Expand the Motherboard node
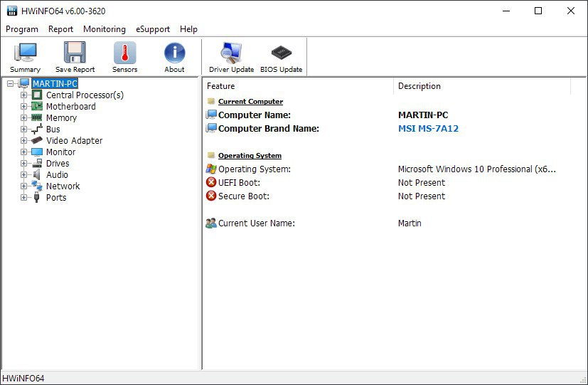 tap(23, 106)
